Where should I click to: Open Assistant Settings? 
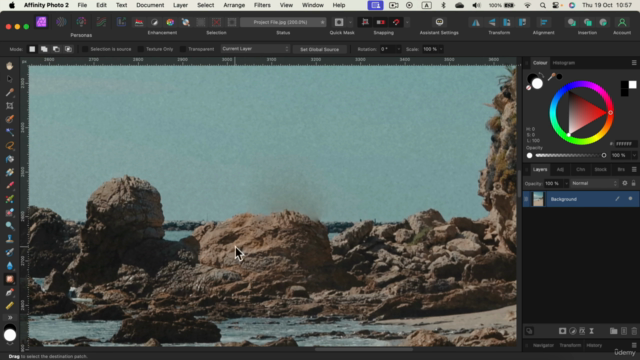click(x=439, y=22)
